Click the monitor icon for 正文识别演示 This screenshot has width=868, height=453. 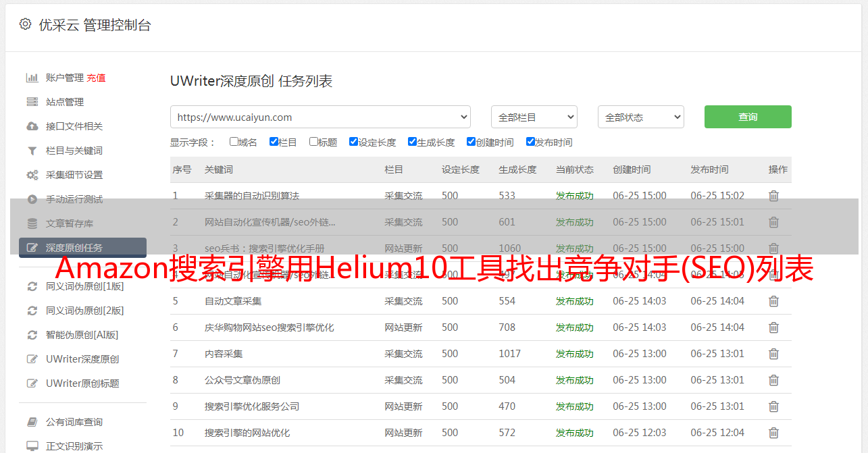pos(32,446)
